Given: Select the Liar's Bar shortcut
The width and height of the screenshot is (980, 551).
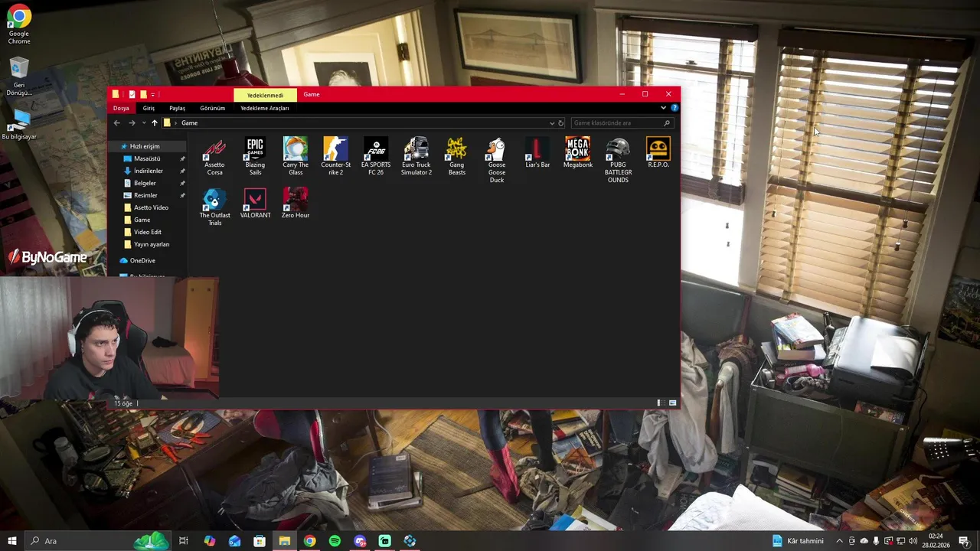Looking at the screenshot, I should pyautogui.click(x=537, y=152).
